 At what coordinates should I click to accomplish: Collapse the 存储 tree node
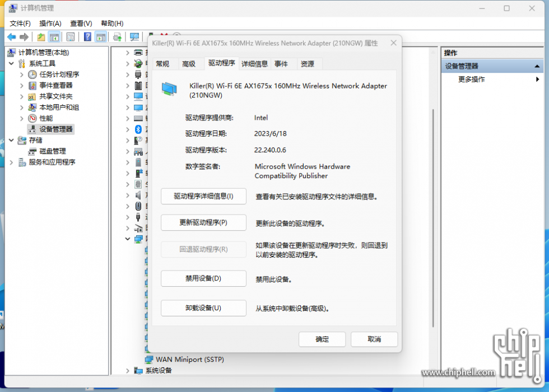pyautogui.click(x=12, y=140)
